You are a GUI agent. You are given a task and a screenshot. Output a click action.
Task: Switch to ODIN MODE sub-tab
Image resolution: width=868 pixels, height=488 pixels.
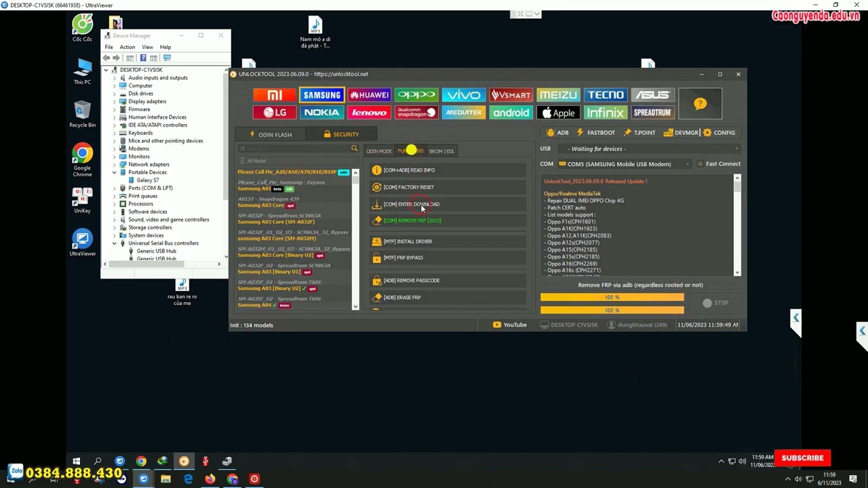(379, 151)
